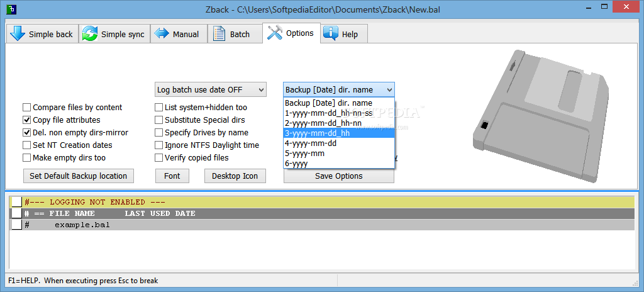Select 4-yyyy-mm-dd format
Image resolution: width=644 pixels, height=292 pixels.
[339, 143]
